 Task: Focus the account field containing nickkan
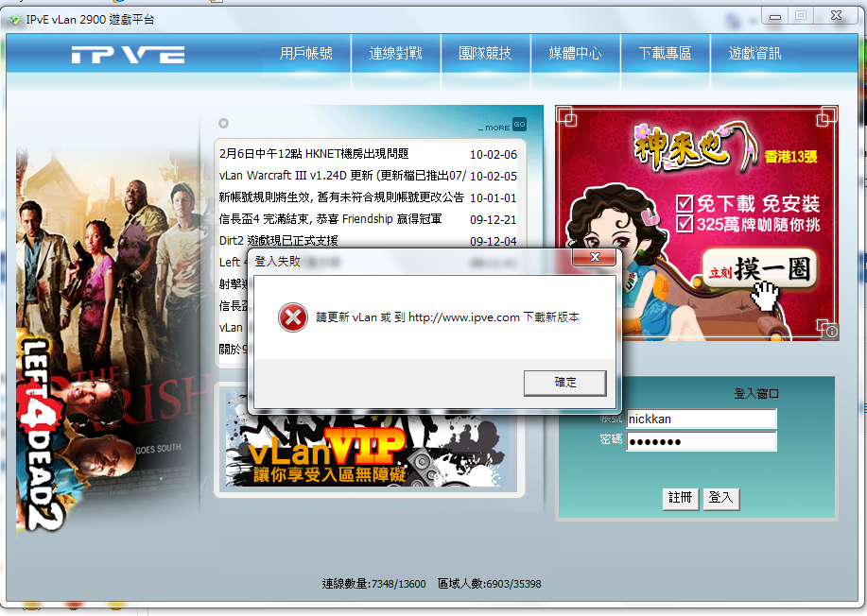coord(702,419)
